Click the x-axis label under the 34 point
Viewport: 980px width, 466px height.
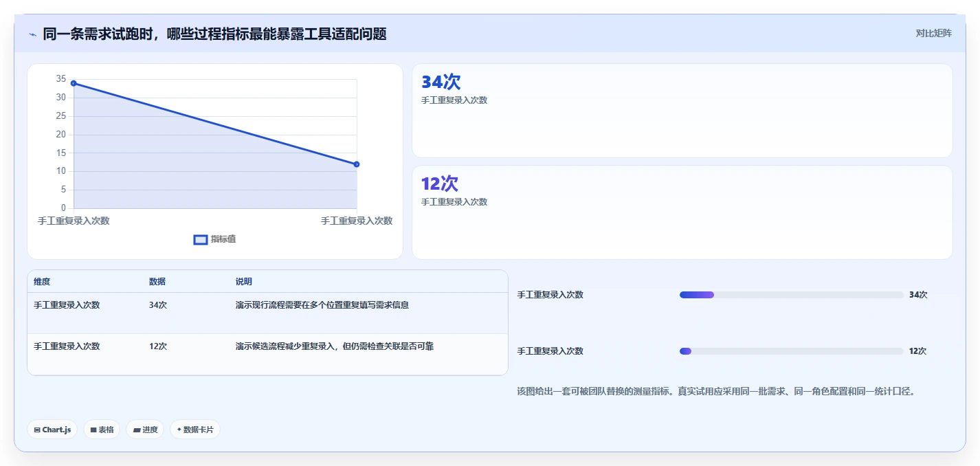74,221
